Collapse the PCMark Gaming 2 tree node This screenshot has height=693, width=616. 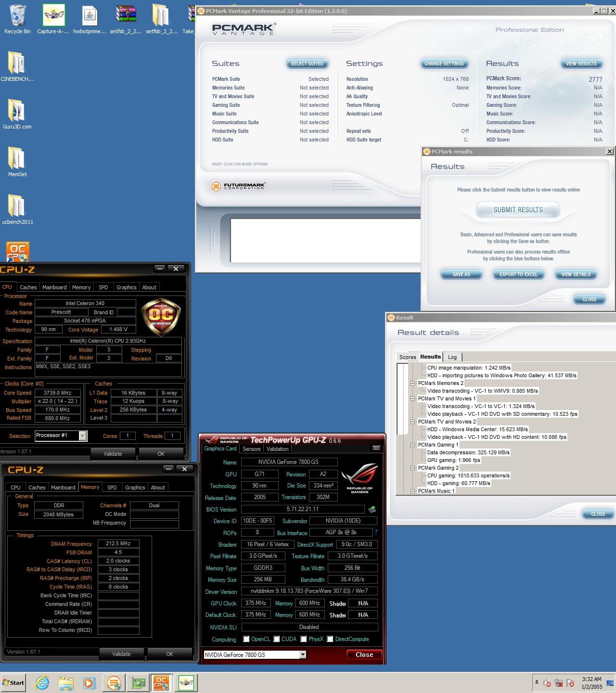pos(413,468)
